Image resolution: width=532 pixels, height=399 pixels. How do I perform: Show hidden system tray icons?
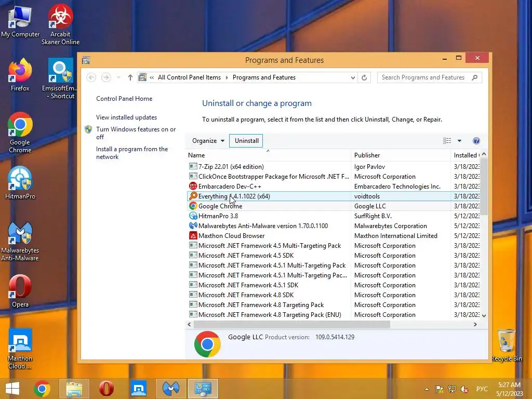point(427,389)
